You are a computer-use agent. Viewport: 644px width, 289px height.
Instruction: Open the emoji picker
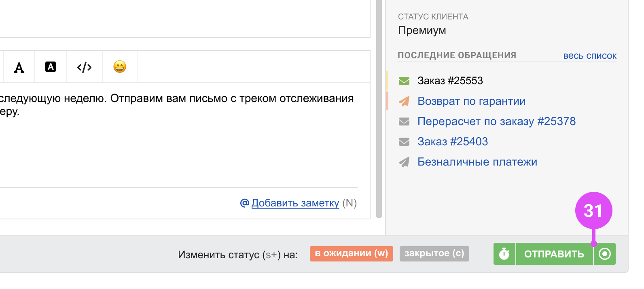(120, 67)
